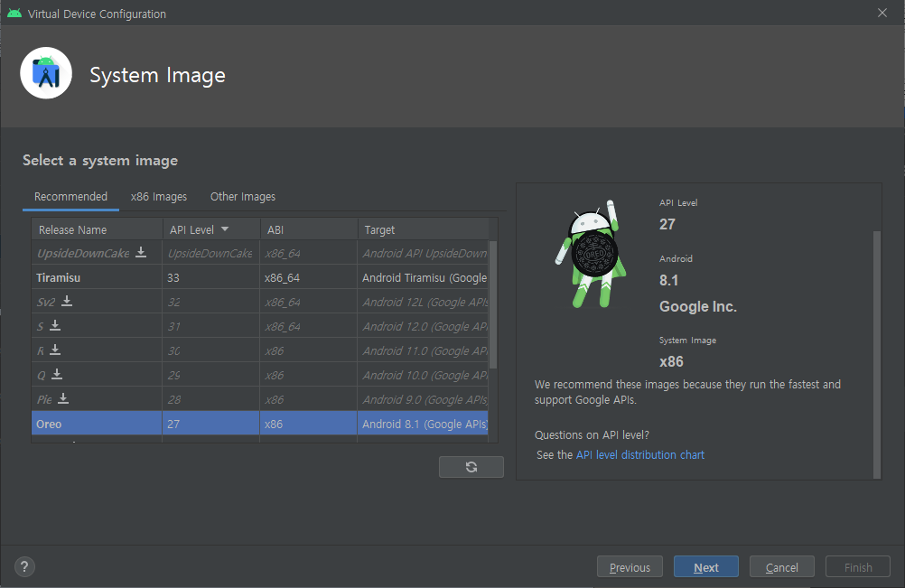The width and height of the screenshot is (905, 588).
Task: Download the Sv2 system image
Action: 67,301
